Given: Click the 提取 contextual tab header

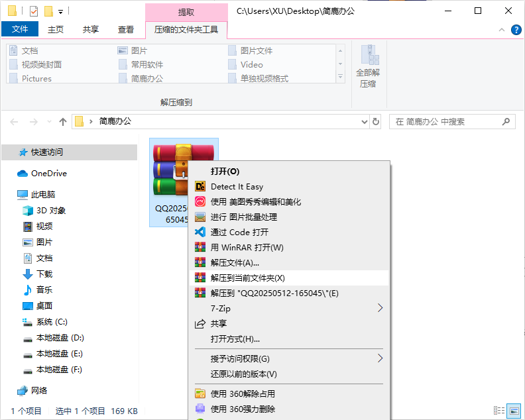Looking at the screenshot, I should point(186,13).
